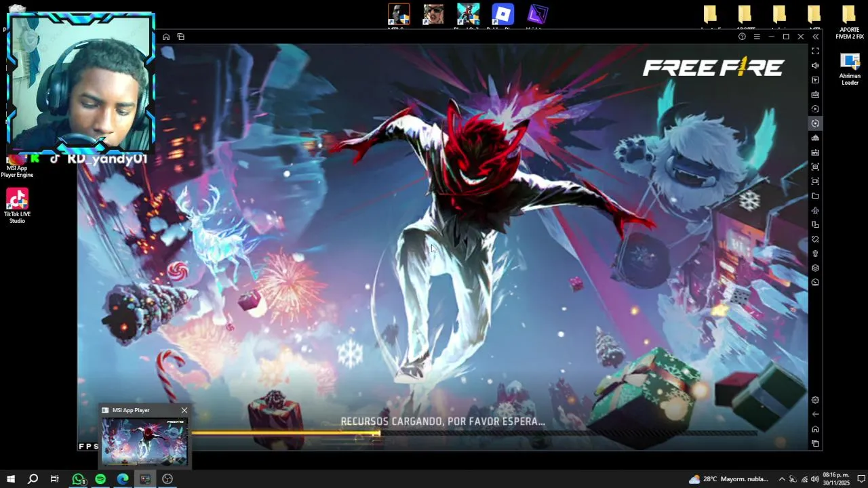This screenshot has height=488, width=868.
Task: Click the shake device icon in sidebar
Action: click(x=815, y=239)
